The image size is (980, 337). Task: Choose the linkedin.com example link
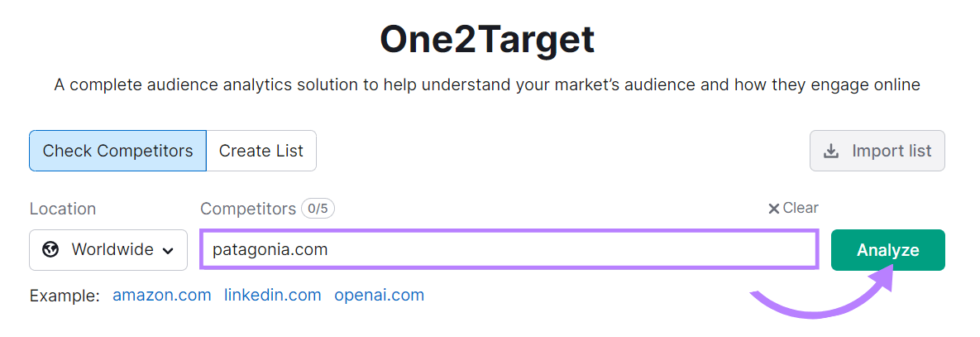pos(273,295)
